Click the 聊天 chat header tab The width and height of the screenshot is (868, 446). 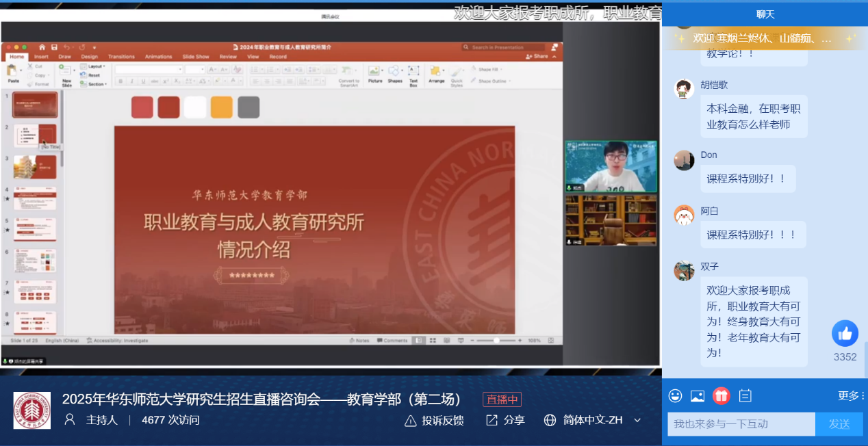(765, 14)
